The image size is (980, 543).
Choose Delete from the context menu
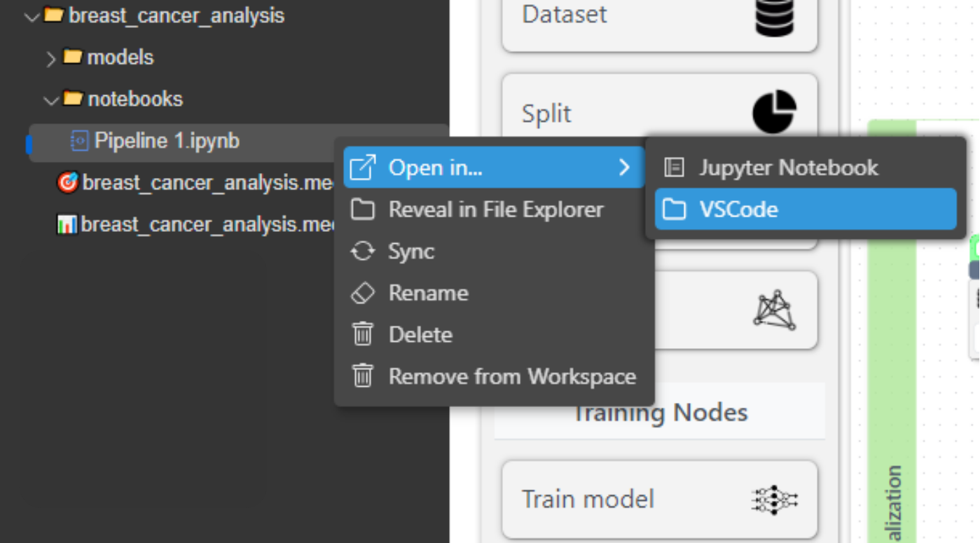coord(420,335)
